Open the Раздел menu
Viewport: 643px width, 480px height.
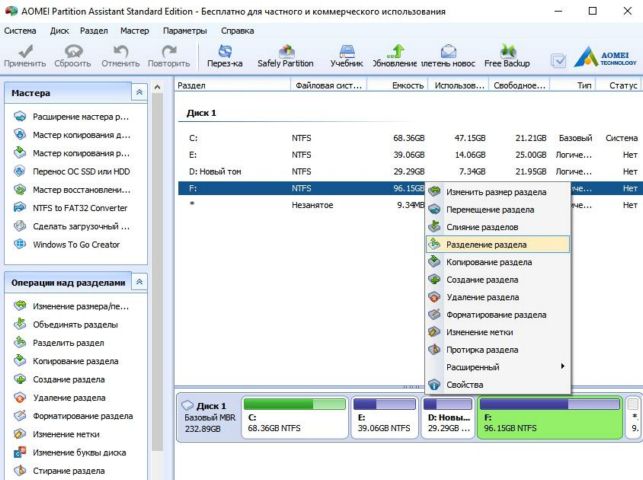tap(94, 31)
